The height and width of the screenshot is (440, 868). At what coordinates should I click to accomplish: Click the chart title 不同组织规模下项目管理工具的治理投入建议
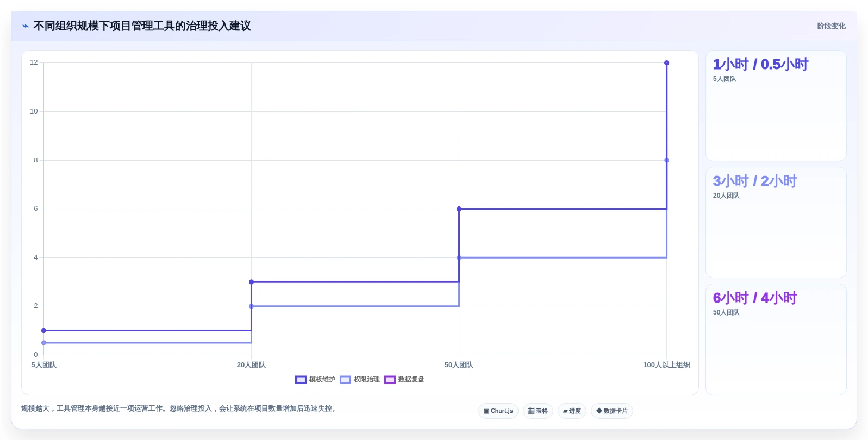(142, 26)
